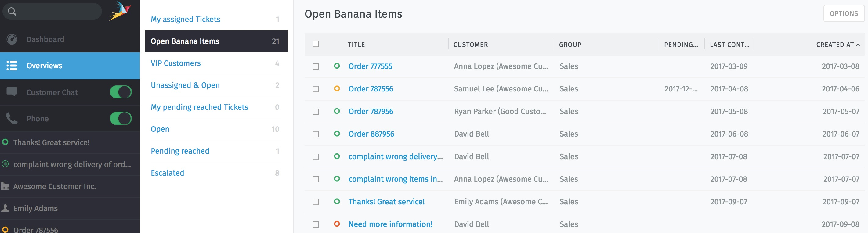Viewport: 868px width, 233px height.
Task: Tick the checkbox for Order 777555
Action: [315, 66]
